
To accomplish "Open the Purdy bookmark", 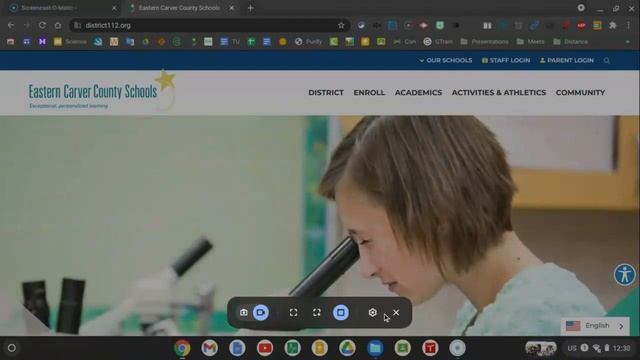I will coord(309,42).
